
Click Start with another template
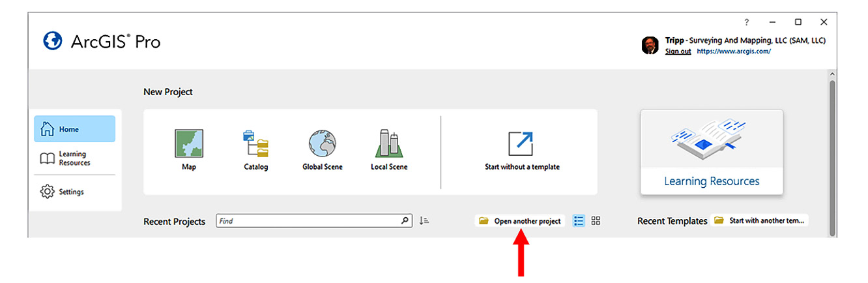click(760, 220)
